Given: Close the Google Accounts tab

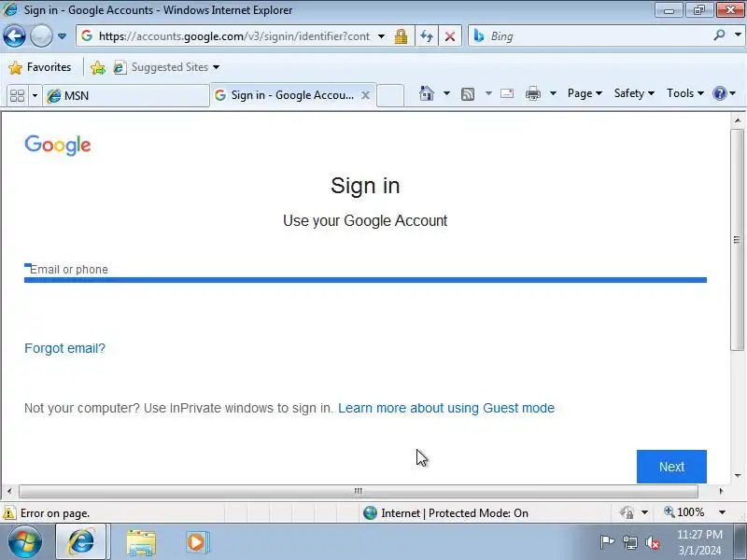Looking at the screenshot, I should [365, 95].
